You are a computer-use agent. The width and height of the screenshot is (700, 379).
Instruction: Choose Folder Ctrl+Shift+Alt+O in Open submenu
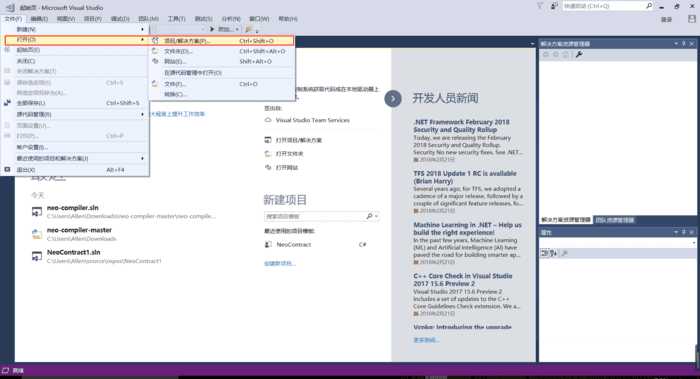222,51
